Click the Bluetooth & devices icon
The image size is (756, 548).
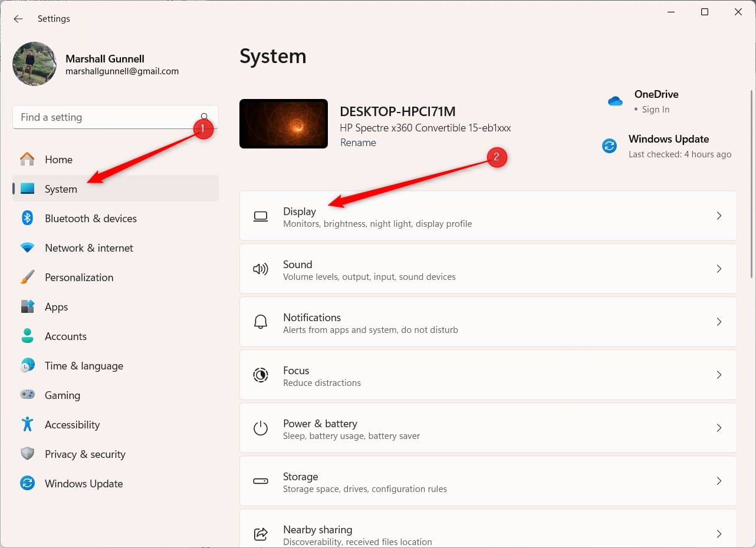(x=27, y=218)
